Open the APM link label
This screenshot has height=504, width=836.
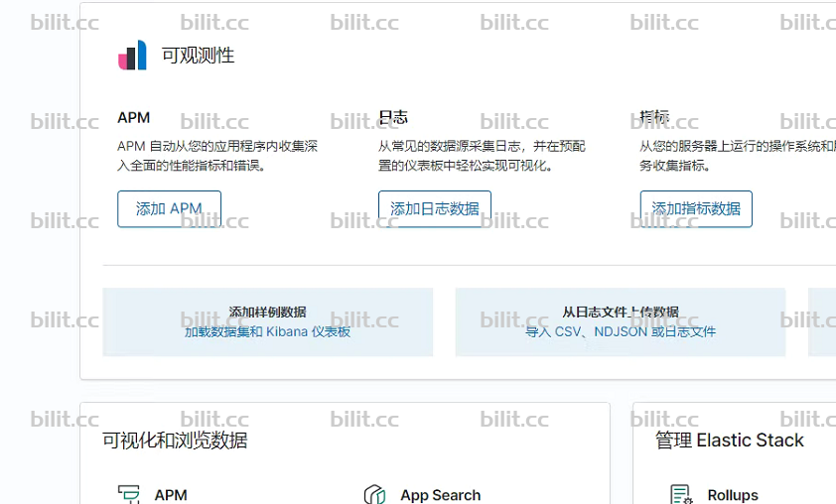171,495
